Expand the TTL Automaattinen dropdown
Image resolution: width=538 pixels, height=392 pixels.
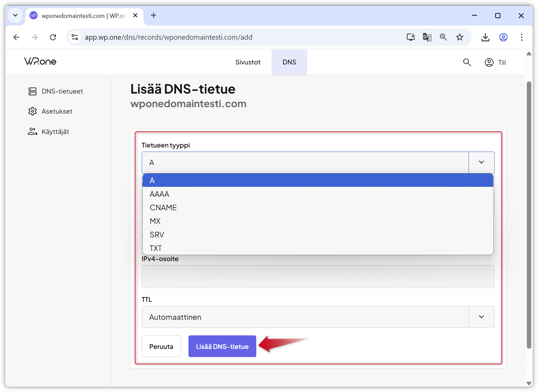[481, 317]
